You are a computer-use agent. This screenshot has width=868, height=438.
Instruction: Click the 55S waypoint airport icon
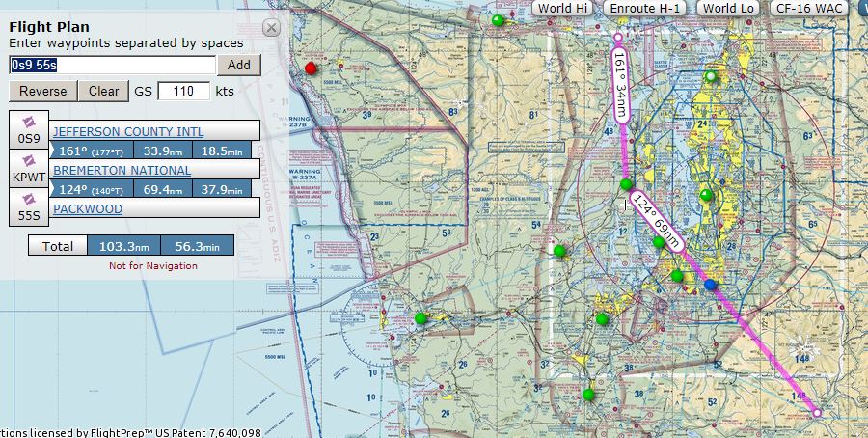(x=29, y=200)
